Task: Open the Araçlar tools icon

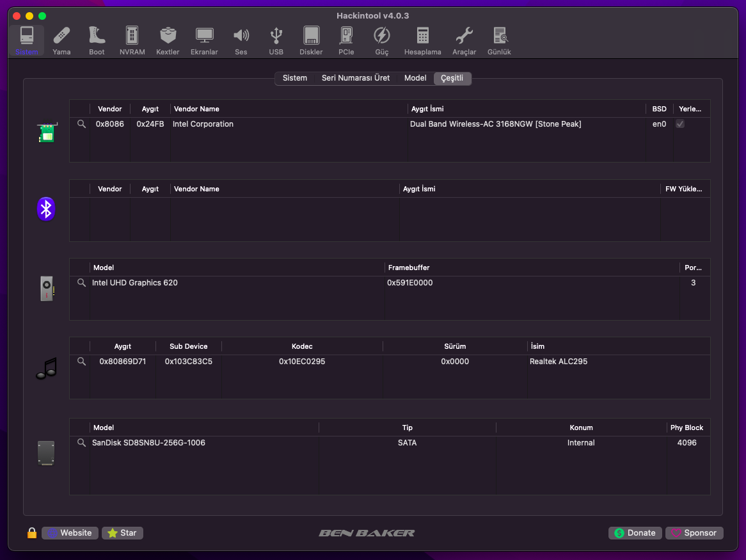Action: (x=464, y=40)
